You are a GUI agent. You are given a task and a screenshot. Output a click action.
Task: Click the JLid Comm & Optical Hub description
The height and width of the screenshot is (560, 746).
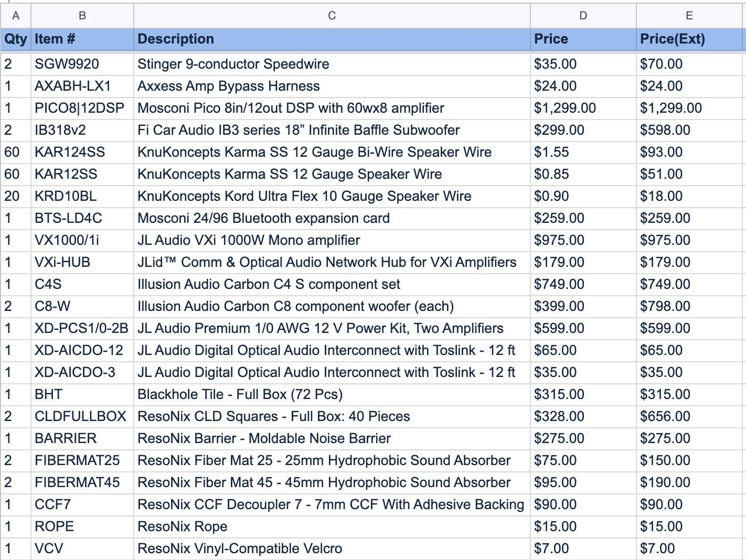coord(332,262)
